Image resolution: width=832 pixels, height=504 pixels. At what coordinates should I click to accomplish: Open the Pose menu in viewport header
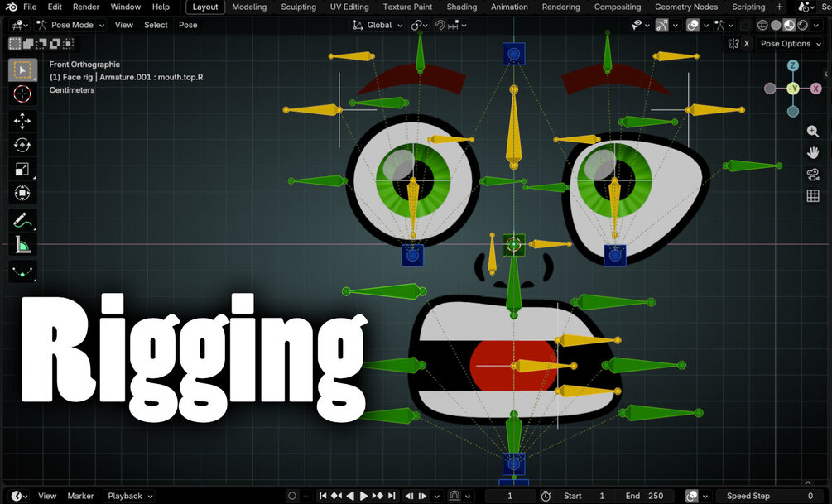click(188, 25)
